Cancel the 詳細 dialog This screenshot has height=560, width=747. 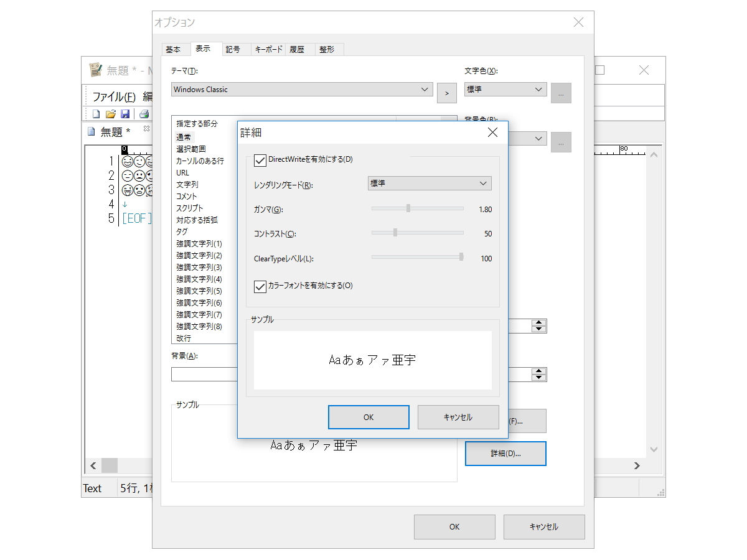[458, 417]
